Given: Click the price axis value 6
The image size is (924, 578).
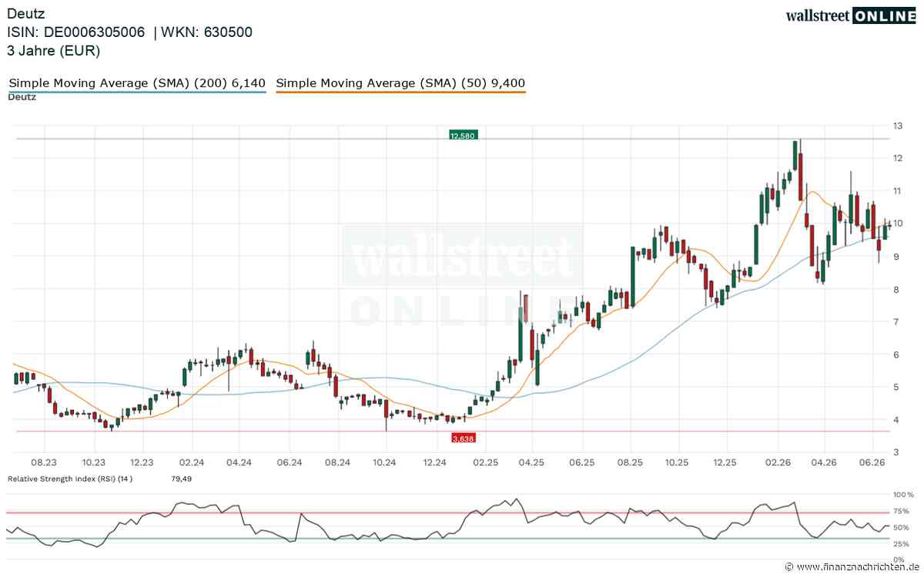Looking at the screenshot, I should tap(896, 355).
